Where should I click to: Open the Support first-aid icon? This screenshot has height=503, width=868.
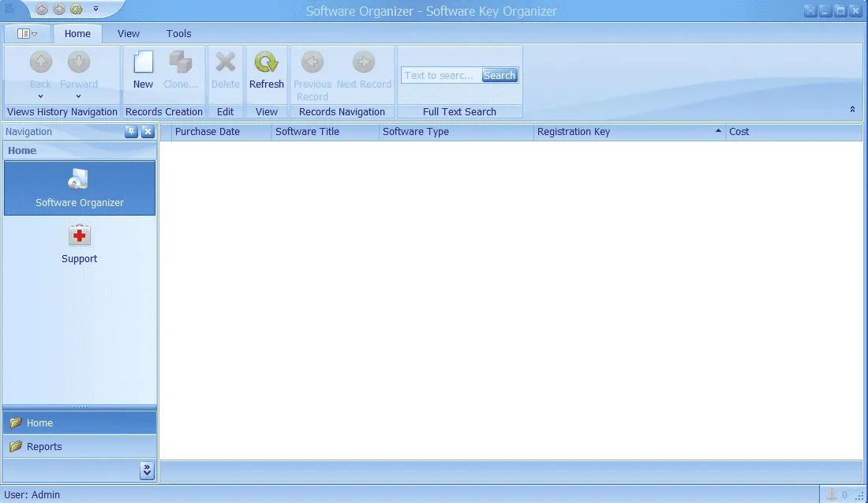80,236
